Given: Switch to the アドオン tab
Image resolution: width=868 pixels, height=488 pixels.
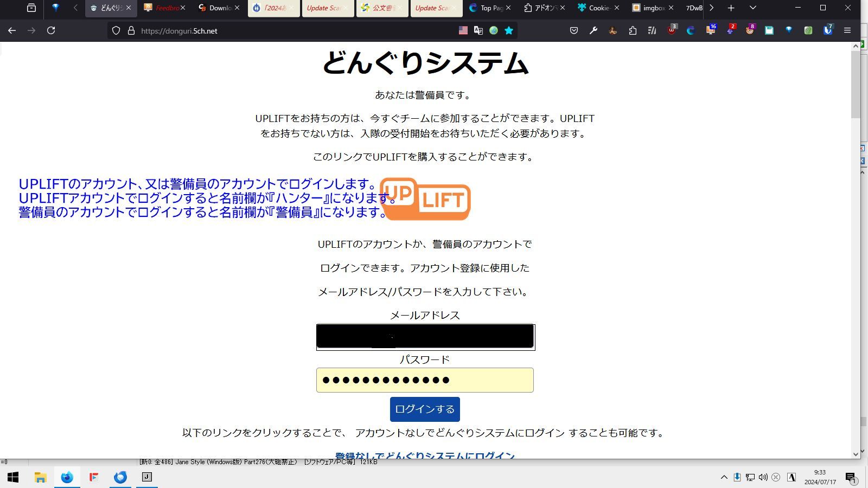Looking at the screenshot, I should 541,8.
